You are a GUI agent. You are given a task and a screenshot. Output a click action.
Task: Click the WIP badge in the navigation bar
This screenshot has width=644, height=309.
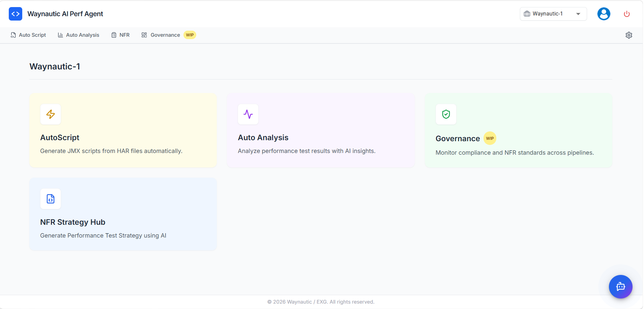pyautogui.click(x=190, y=35)
